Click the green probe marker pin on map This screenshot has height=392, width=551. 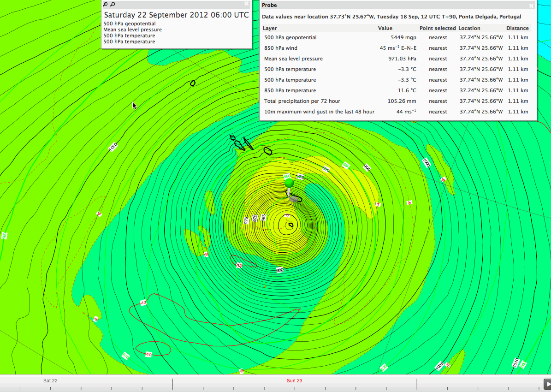(289, 183)
